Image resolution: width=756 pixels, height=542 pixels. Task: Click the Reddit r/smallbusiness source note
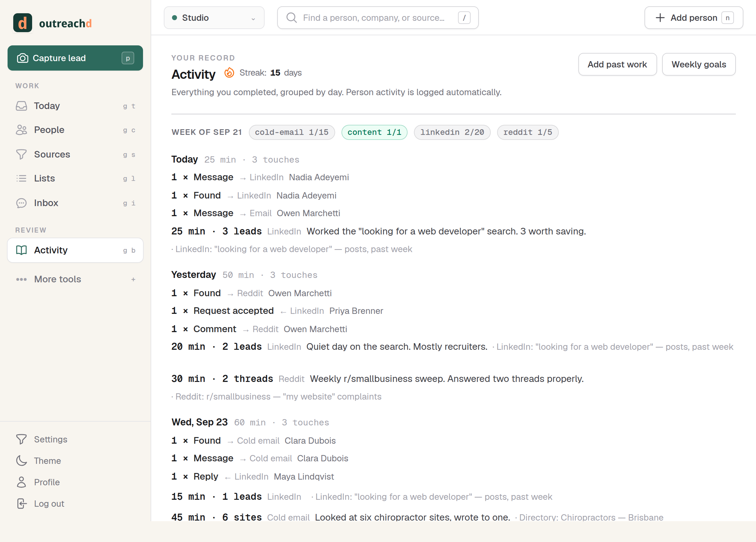(x=276, y=397)
